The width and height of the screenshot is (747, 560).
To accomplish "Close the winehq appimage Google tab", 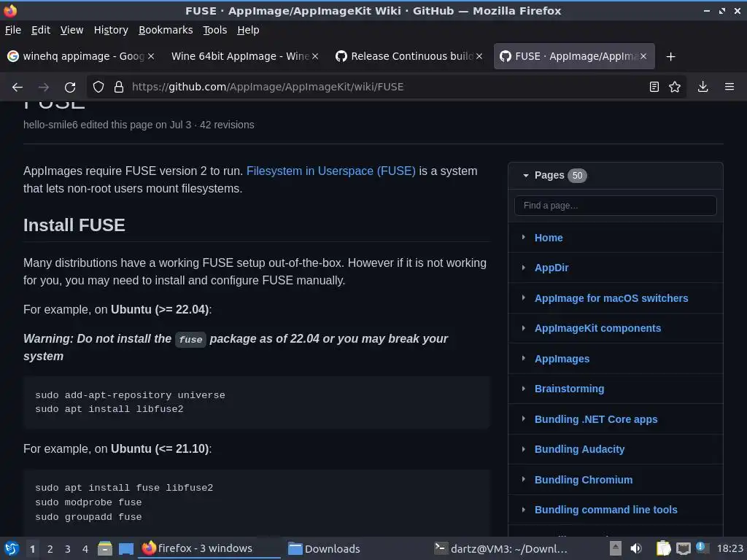I will pos(150,56).
